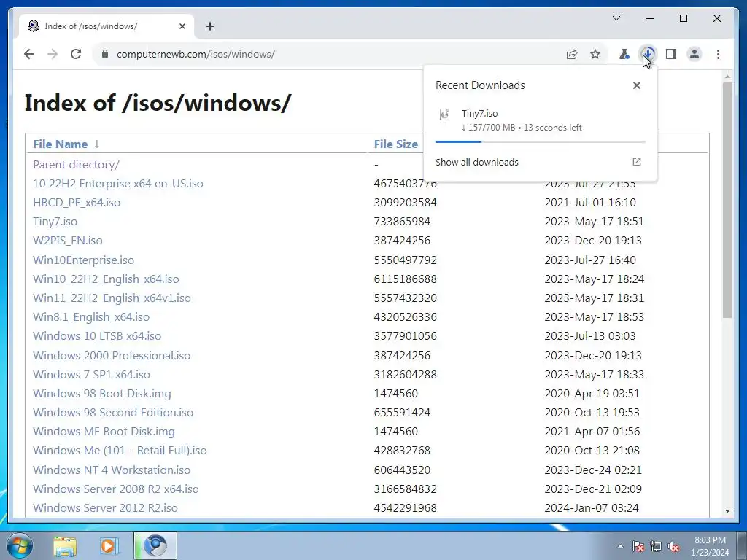The height and width of the screenshot is (560, 747).
Task: Reload the page with the refresh icon
Action: click(76, 54)
